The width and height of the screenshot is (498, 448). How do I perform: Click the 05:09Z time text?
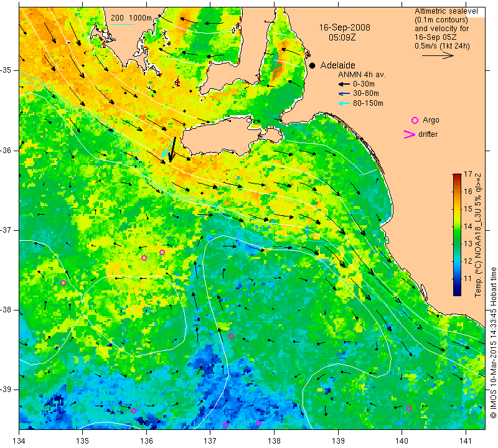(x=342, y=37)
